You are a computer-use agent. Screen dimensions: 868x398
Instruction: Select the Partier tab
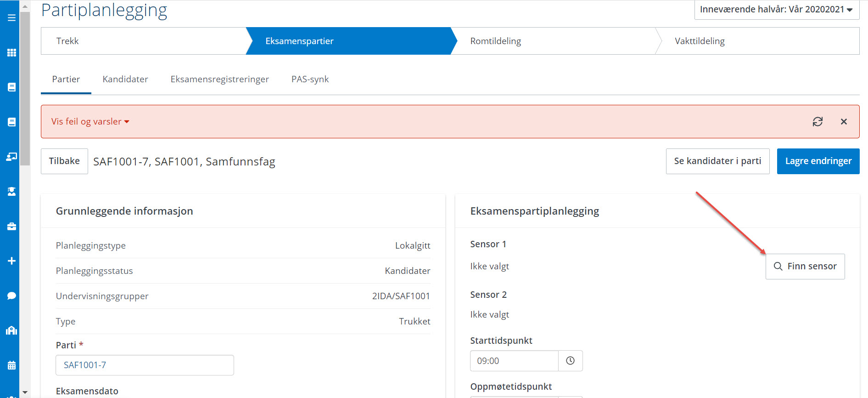[66, 79]
